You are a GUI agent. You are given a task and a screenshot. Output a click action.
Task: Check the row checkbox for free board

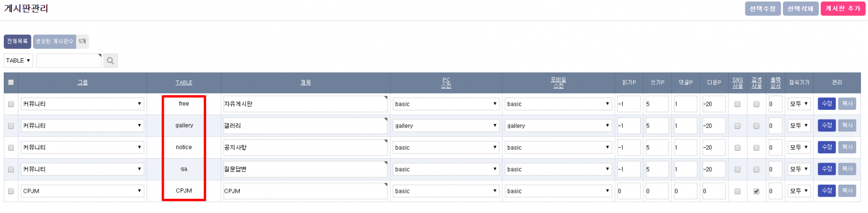pyautogui.click(x=11, y=104)
